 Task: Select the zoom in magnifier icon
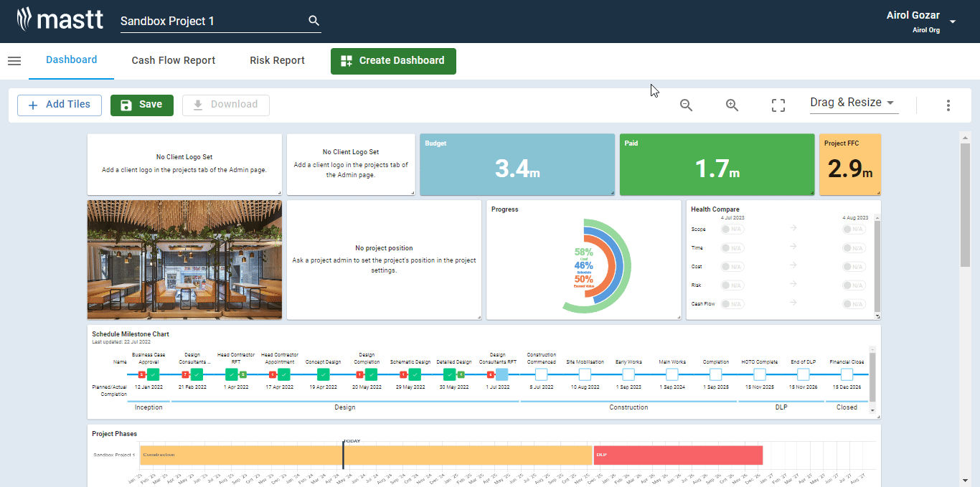coord(732,105)
